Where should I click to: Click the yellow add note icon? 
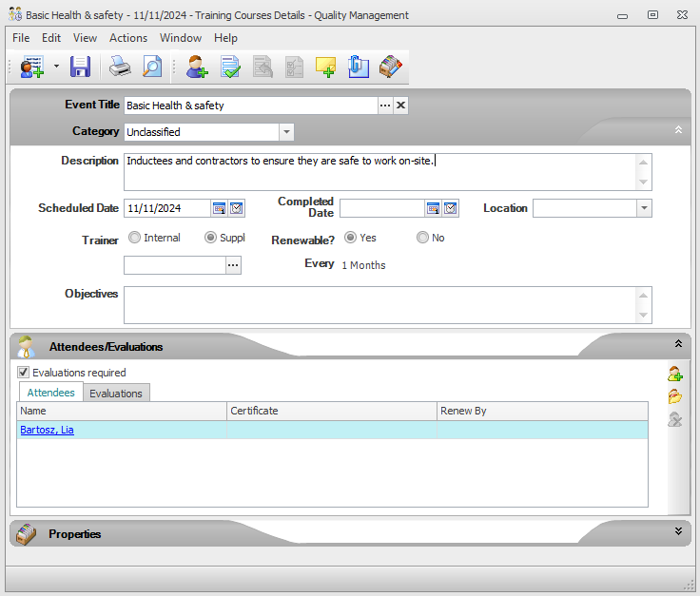click(325, 67)
